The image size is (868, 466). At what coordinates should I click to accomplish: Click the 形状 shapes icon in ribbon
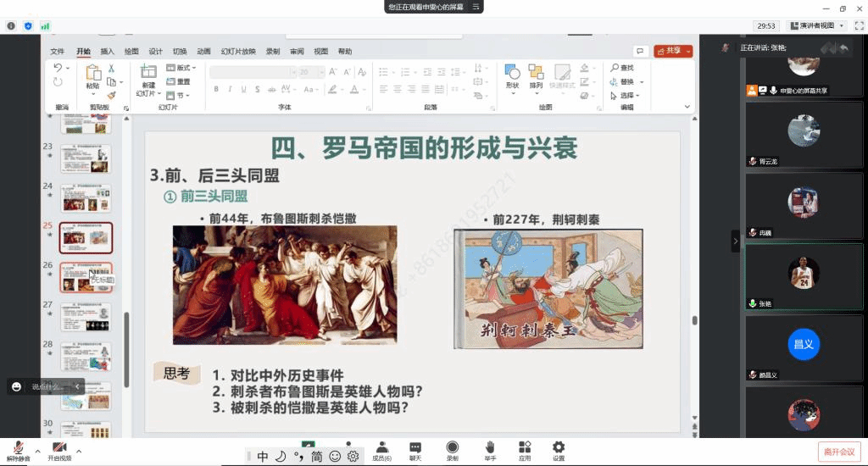(x=512, y=76)
